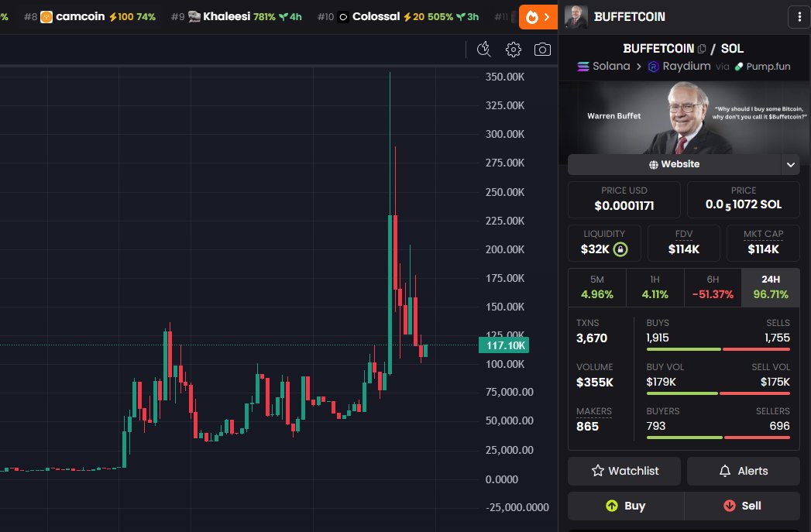811x532 pixels.
Task: Click the SELL VOL $175K value
Action: click(x=775, y=382)
